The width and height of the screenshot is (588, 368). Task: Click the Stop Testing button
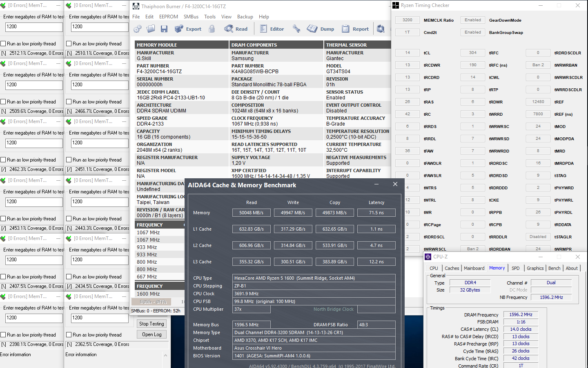tap(151, 324)
